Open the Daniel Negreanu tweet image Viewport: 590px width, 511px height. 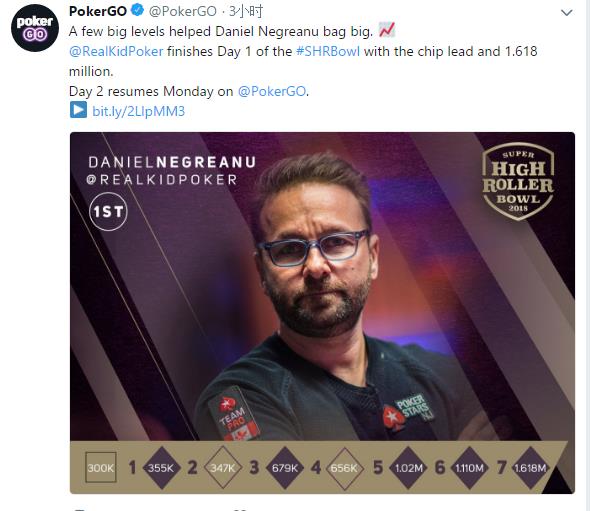click(x=322, y=313)
